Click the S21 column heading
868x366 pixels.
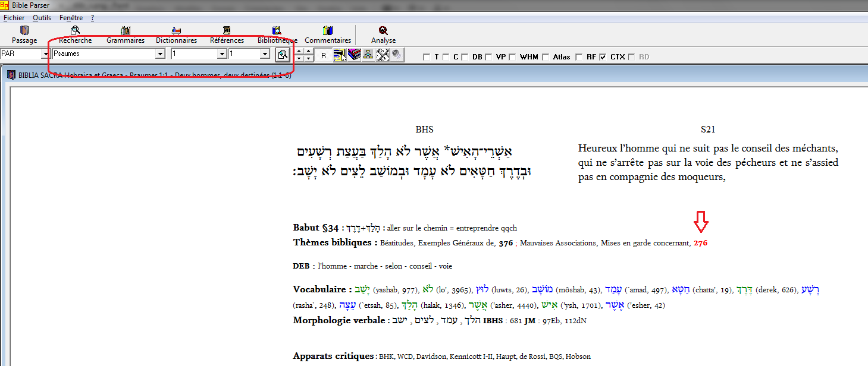click(708, 130)
